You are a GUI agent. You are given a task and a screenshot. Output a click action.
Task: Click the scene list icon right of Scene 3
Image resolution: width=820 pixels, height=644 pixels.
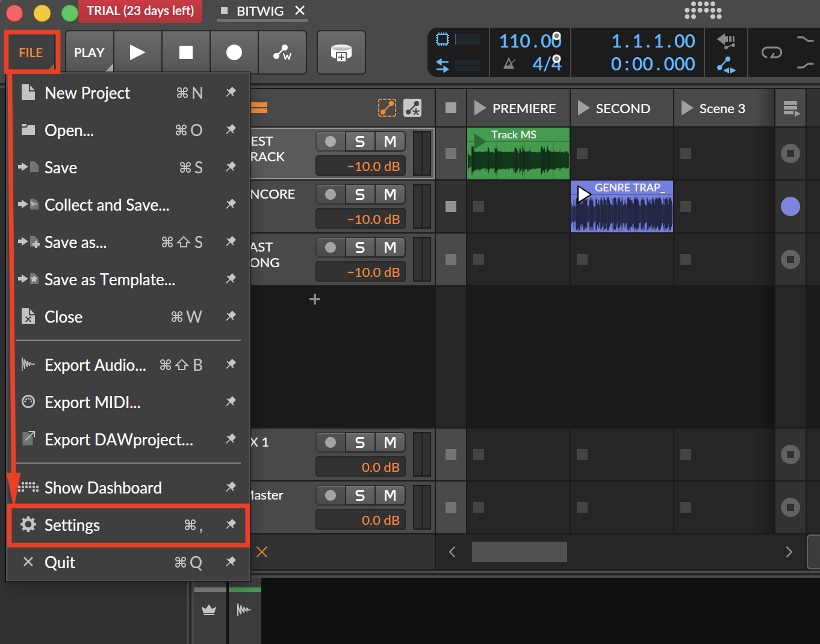[x=791, y=109]
